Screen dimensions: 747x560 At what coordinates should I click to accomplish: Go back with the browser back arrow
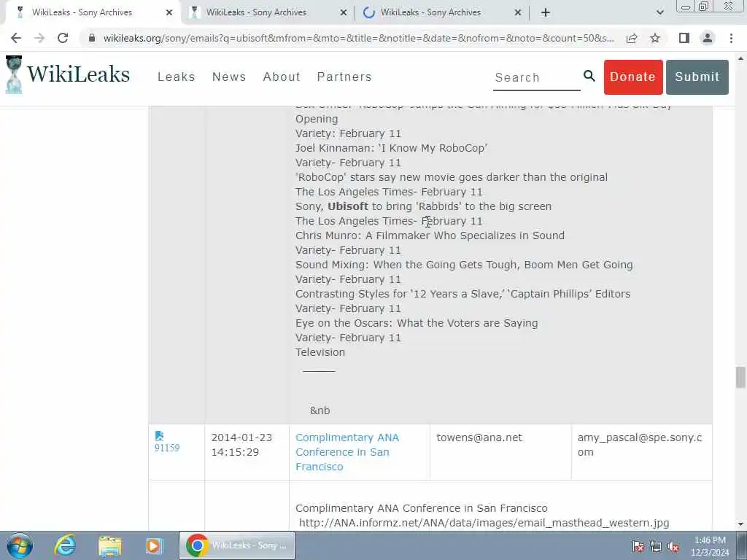[16, 38]
